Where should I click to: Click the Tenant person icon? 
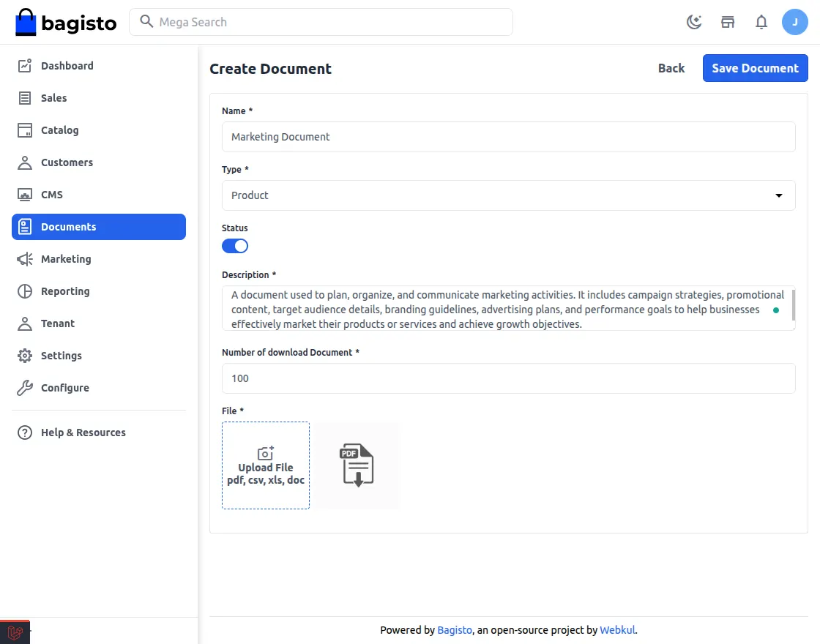pos(25,323)
